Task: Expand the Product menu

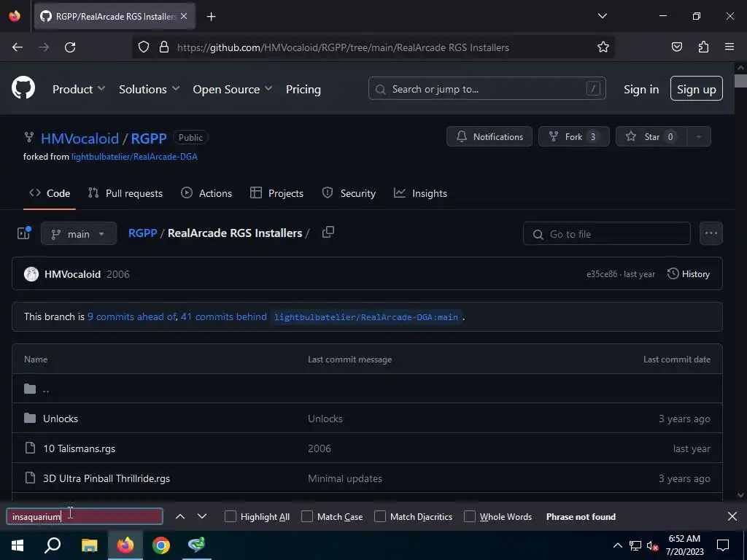Action: tap(79, 89)
